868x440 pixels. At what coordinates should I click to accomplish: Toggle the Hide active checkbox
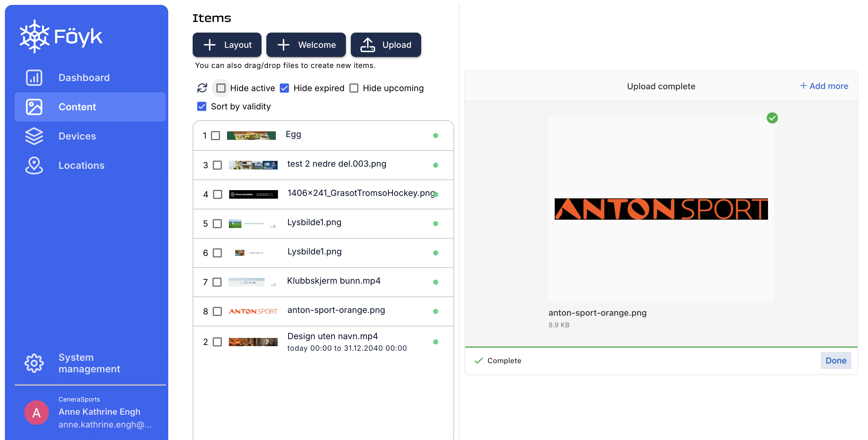coord(221,88)
